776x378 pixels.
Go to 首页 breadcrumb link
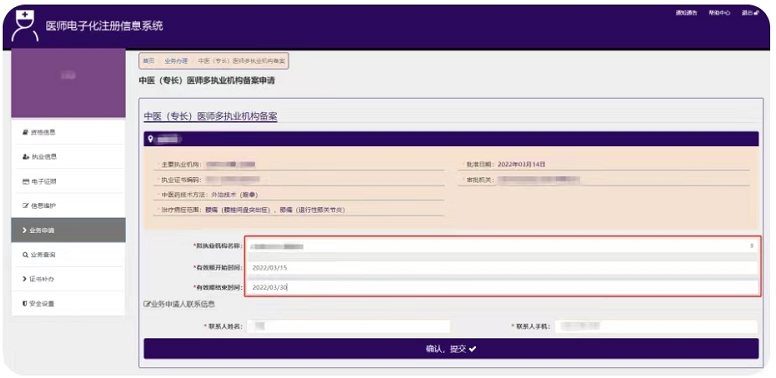pyautogui.click(x=148, y=61)
